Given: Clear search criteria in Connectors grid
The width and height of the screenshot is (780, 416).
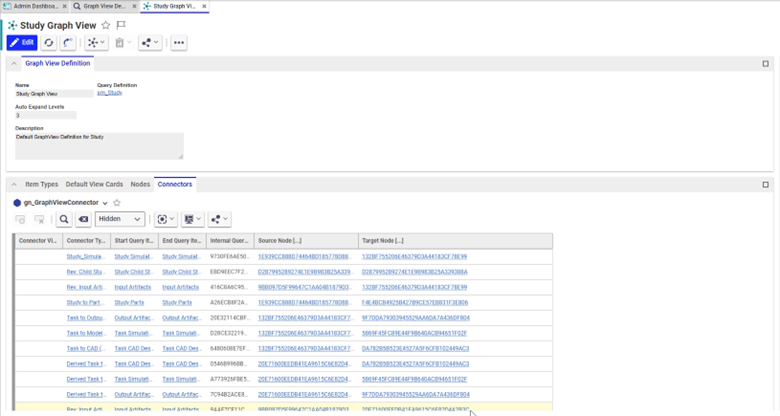Looking at the screenshot, I should click(x=84, y=219).
